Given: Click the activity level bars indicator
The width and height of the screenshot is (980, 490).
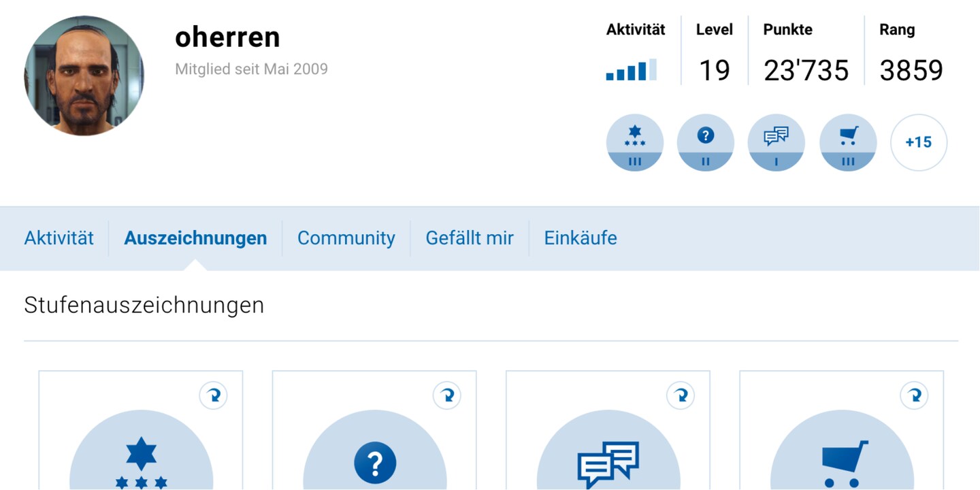Looking at the screenshot, I should pyautogui.click(x=632, y=70).
